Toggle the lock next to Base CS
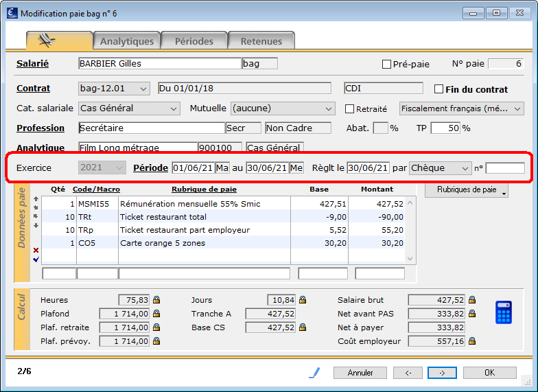538x392 pixels. [x=302, y=327]
